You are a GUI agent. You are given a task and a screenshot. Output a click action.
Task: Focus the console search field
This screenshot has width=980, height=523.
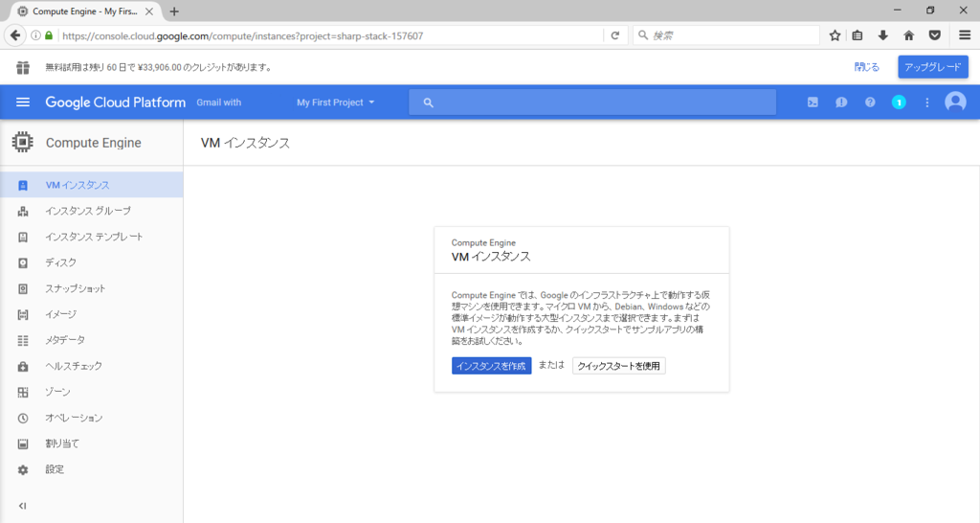tap(592, 102)
